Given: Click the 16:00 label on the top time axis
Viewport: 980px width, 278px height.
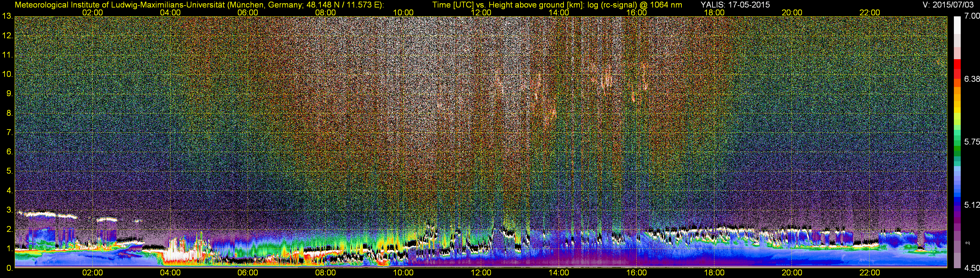Looking at the screenshot, I should click(636, 12).
